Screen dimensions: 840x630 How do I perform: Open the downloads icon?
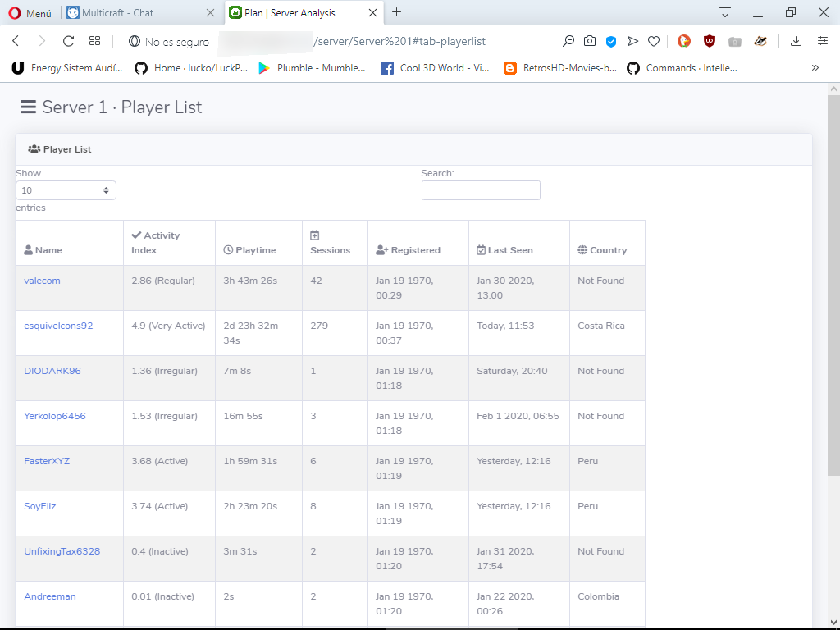[796, 41]
